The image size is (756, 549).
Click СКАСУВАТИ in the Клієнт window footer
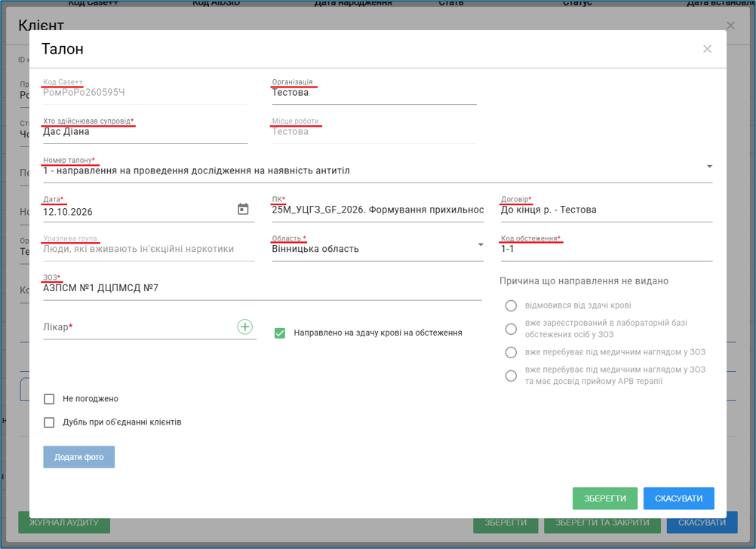point(702,523)
